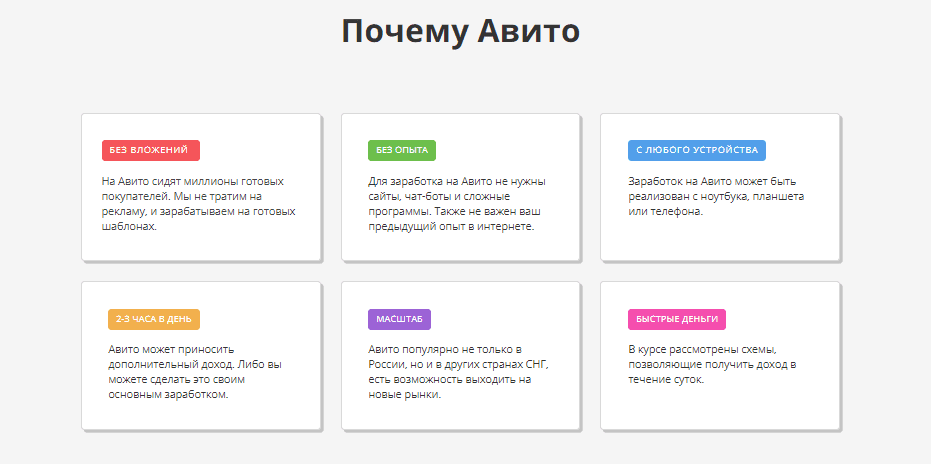931x464 pixels.
Task: Click blank card area right of 'БЫСТРЫЕ ДЕНЬГИ' badge
Action: point(780,319)
